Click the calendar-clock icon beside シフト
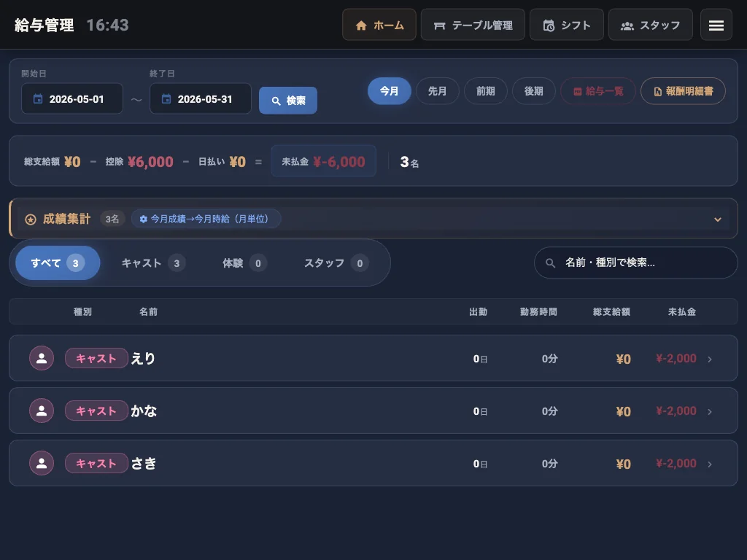 pos(549,26)
